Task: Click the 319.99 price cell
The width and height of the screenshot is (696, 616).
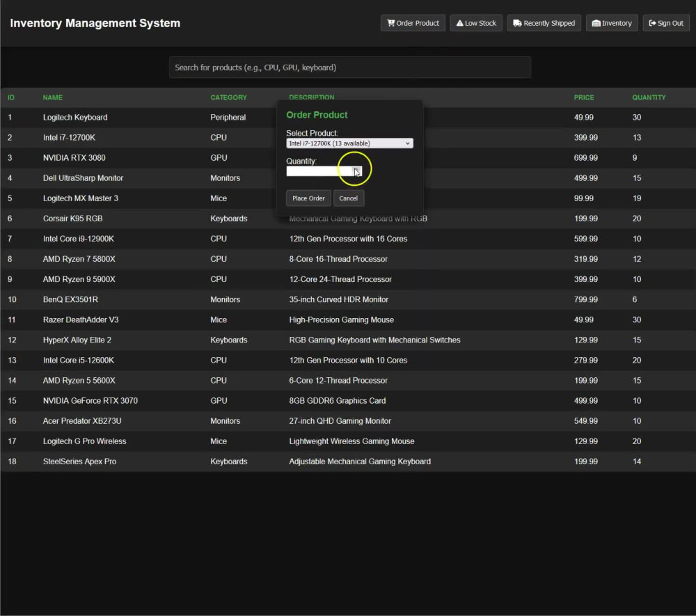Action: (x=585, y=259)
